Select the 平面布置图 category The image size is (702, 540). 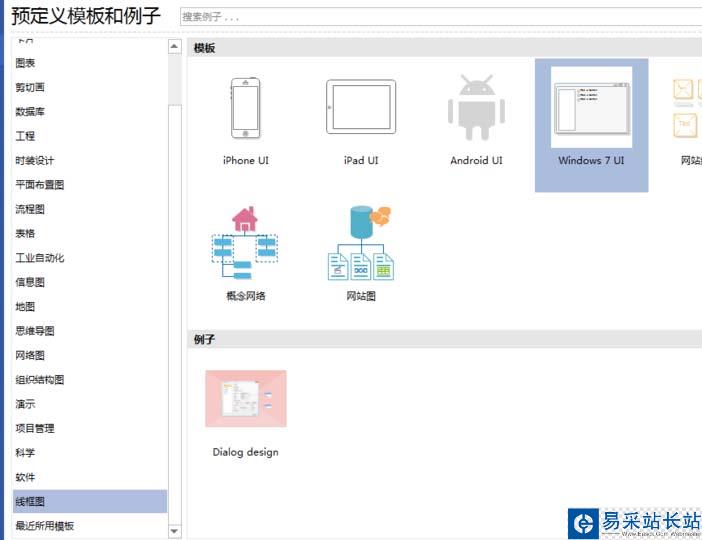[90, 185]
